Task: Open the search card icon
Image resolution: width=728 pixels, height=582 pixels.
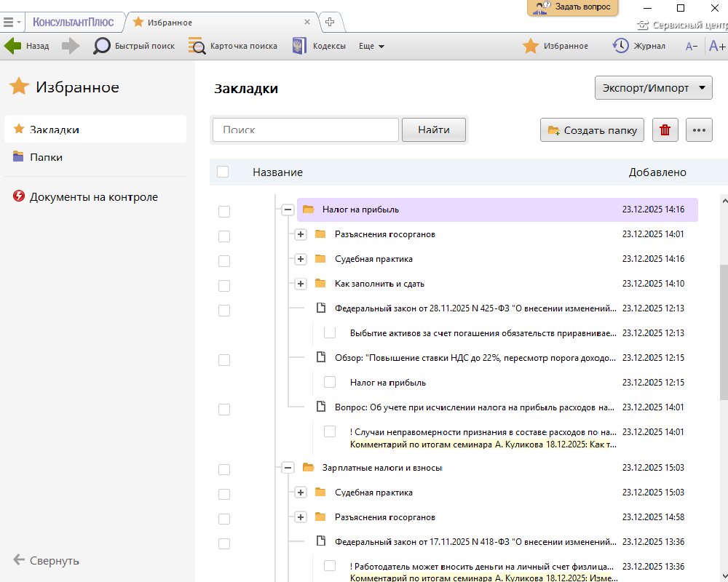Action: pyautogui.click(x=197, y=46)
